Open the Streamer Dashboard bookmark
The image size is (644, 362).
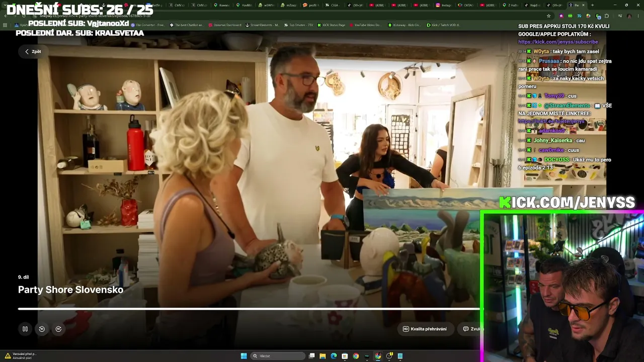click(225, 25)
